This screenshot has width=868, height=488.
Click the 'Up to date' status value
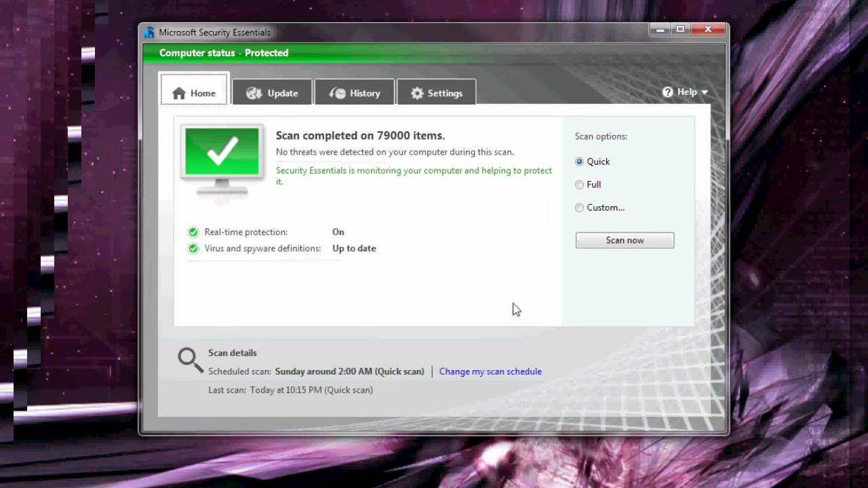click(354, 249)
